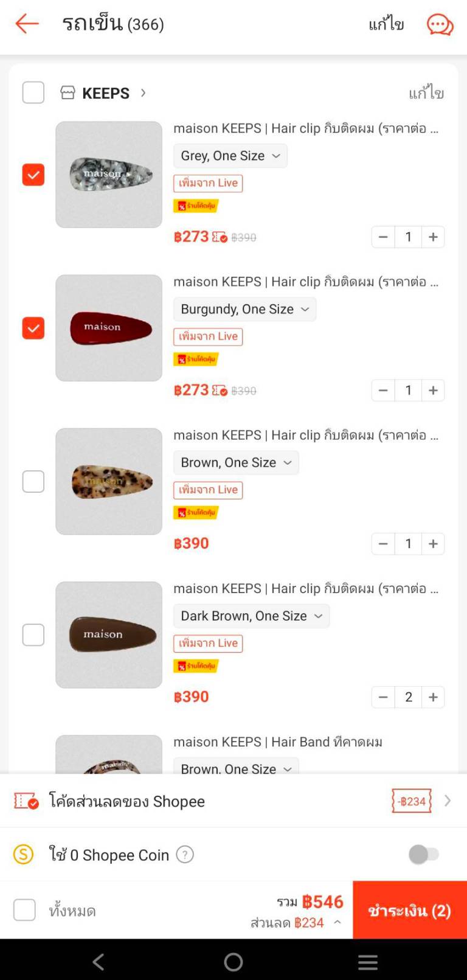Increase Dark Brown hair clip quantity
467x980 pixels.
[433, 697]
